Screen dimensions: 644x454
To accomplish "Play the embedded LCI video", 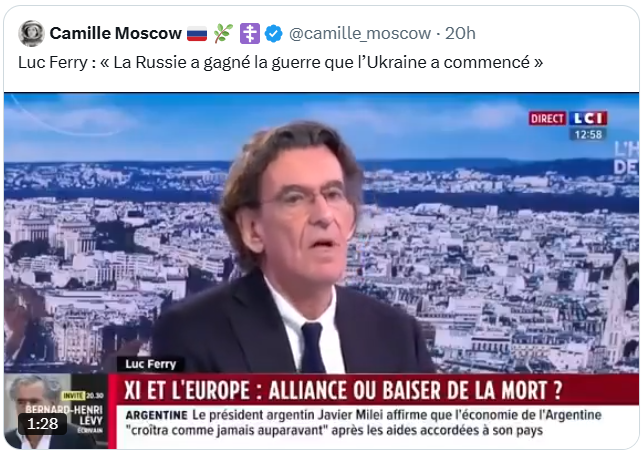I will tap(322, 271).
